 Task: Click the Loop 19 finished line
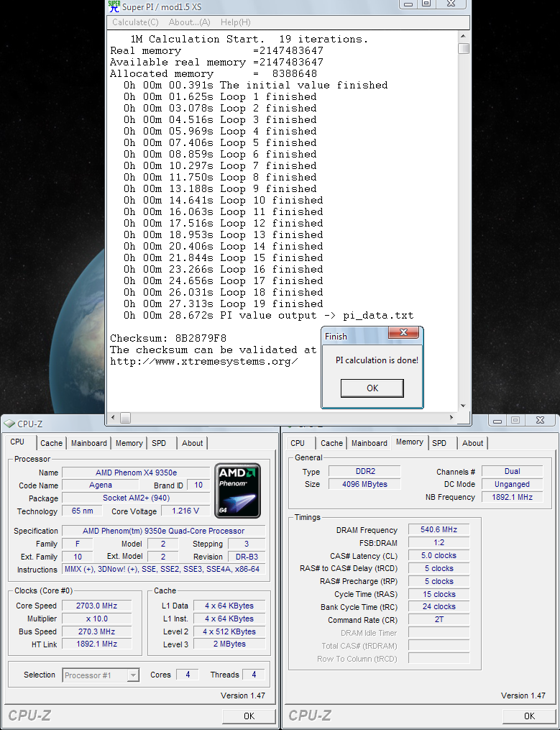click(223, 304)
